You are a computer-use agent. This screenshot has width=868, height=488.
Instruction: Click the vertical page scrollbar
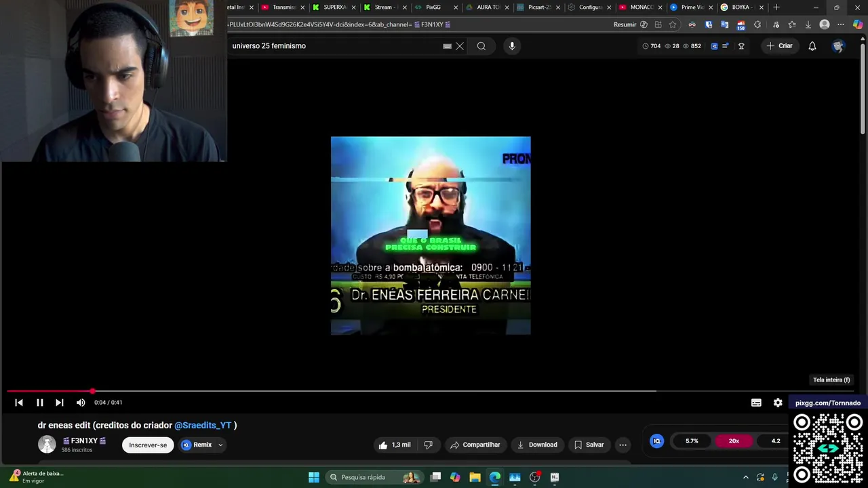point(863,88)
